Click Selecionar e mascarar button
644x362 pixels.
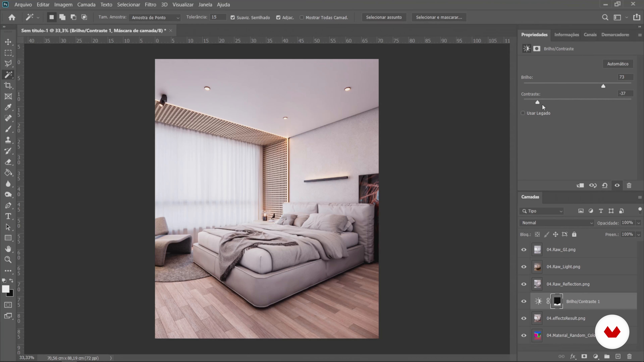coord(439,17)
